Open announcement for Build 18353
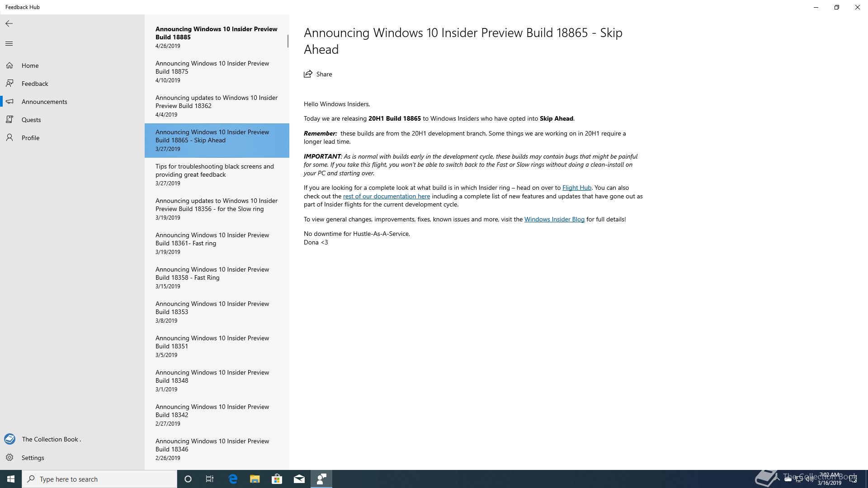The image size is (868, 488). (217, 312)
